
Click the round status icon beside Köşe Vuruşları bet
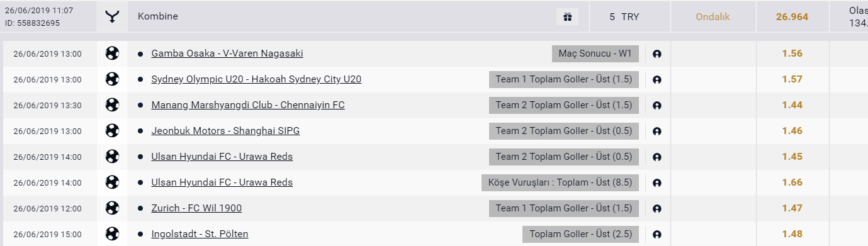[x=657, y=183]
